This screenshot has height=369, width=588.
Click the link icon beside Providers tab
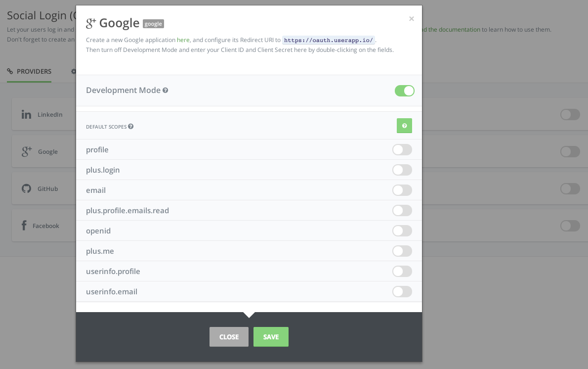(10, 71)
